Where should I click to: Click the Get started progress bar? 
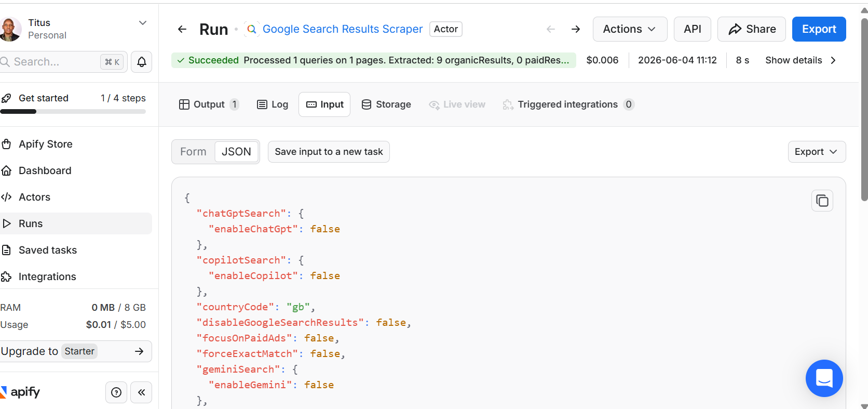[73, 111]
